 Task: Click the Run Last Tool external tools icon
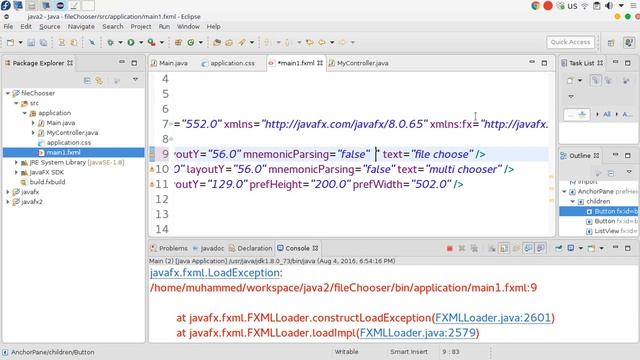(151, 42)
